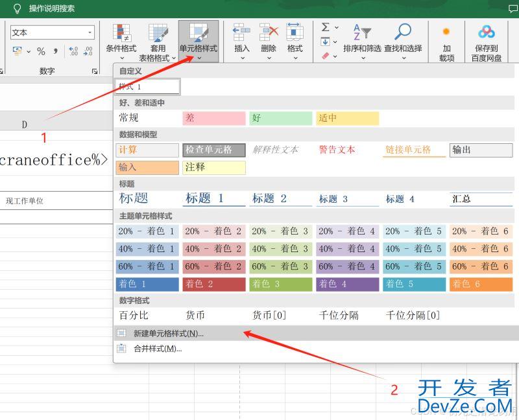Apply comma style button
Image resolution: width=519 pixels, height=420 pixels.
56,51
